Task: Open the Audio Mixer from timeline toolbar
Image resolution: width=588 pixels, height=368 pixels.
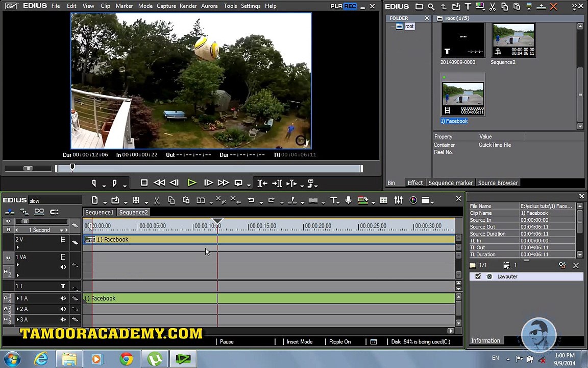Action: click(x=398, y=200)
